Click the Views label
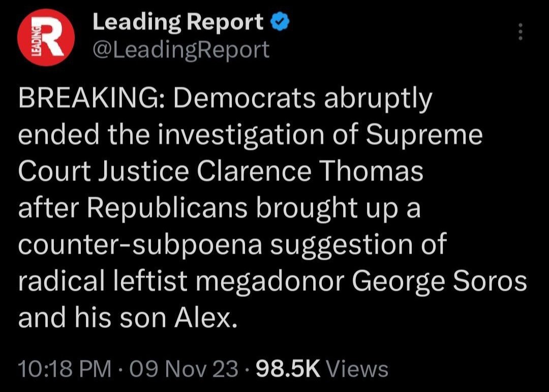Image resolution: width=549 pixels, height=392 pixels. pos(357,369)
